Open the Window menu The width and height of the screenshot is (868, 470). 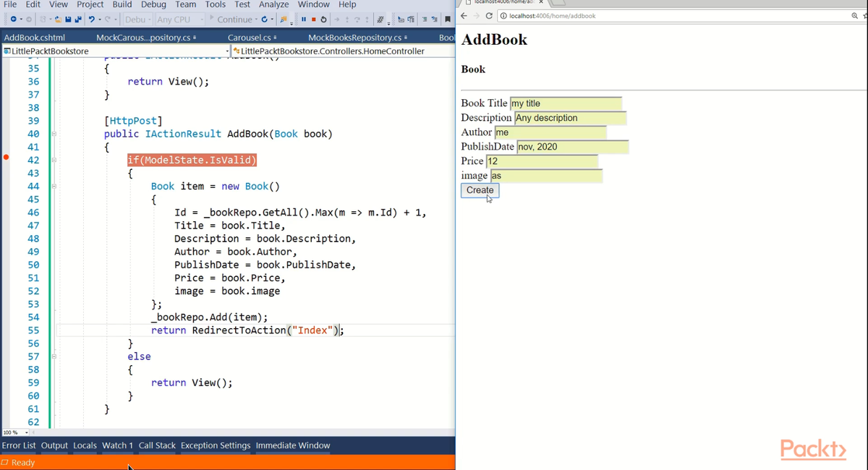point(313,4)
